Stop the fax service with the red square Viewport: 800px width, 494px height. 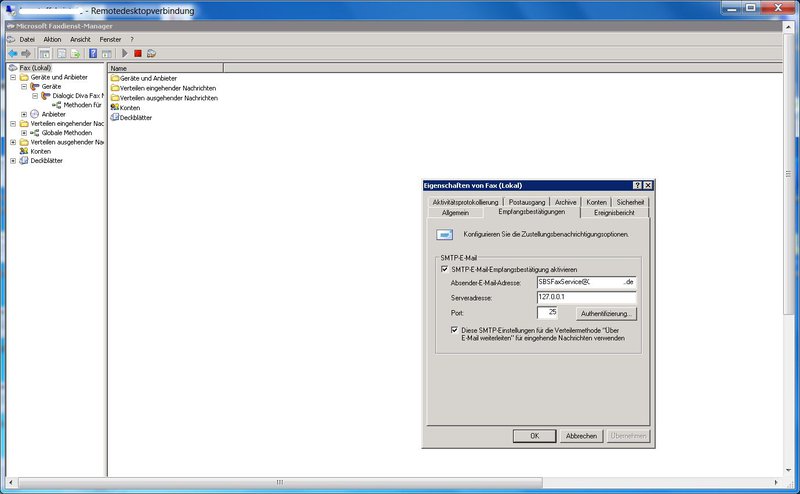[x=138, y=54]
